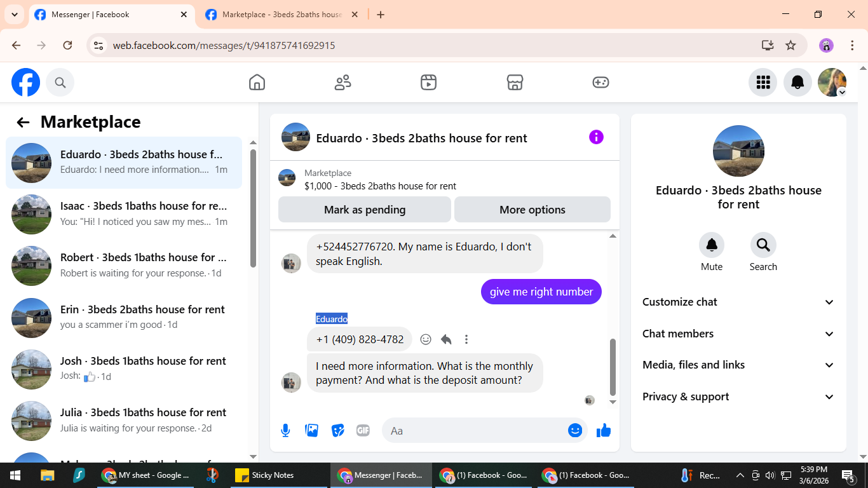Click the Facebook search magnifier icon
The image size is (868, 488).
coord(60,83)
